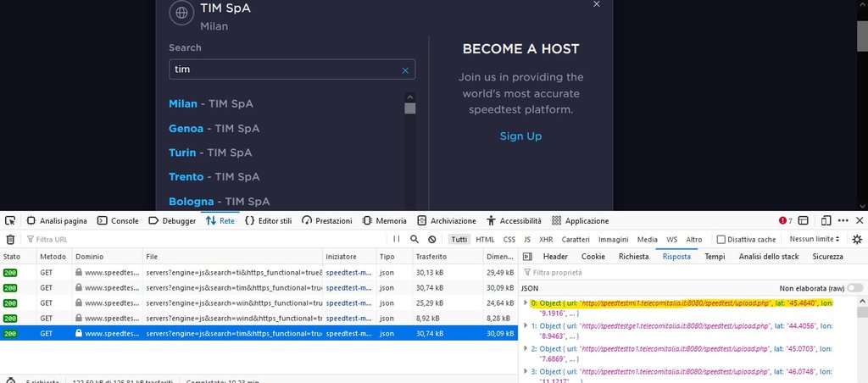The image size is (868, 383).
Task: Toggle Tutti request filter
Action: pyautogui.click(x=459, y=240)
